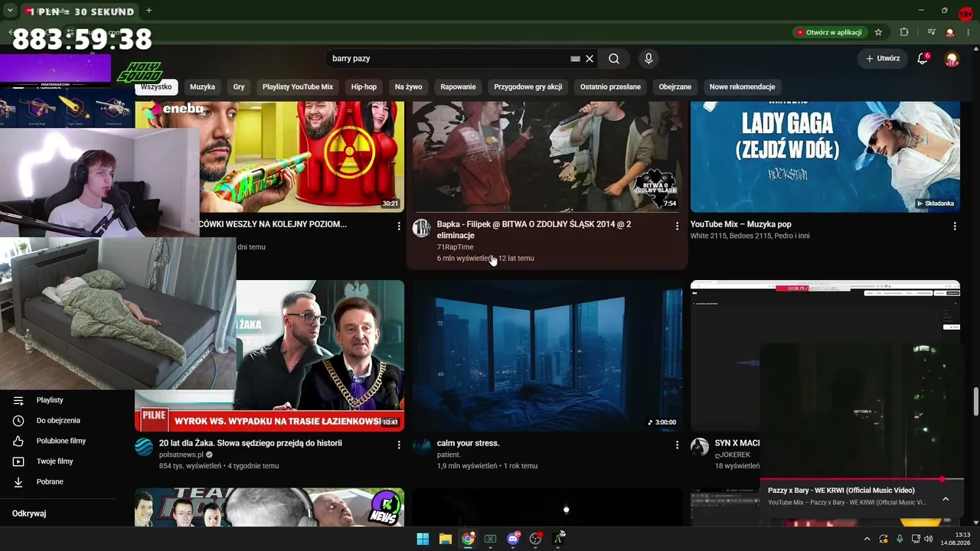Open the Pobrane download icon
The image size is (980, 551).
[18, 482]
